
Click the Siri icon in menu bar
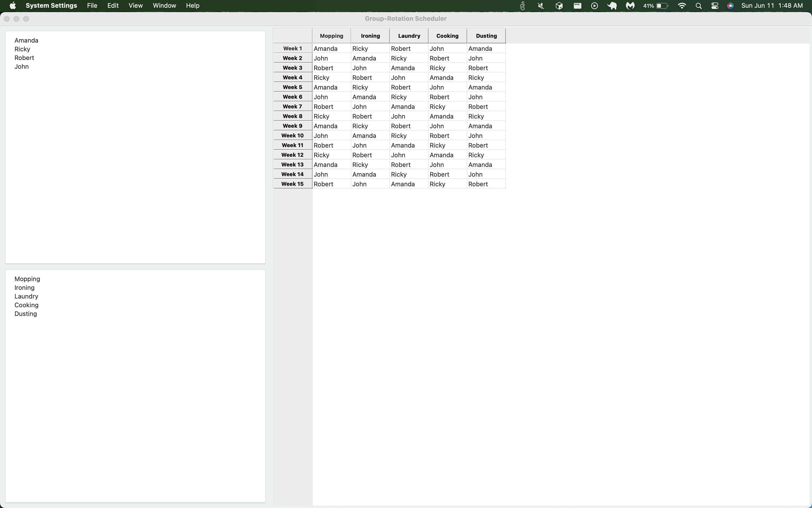tap(730, 6)
